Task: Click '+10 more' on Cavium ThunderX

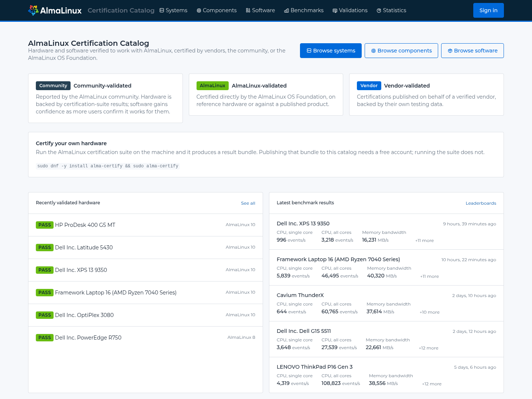Action: [430, 312]
